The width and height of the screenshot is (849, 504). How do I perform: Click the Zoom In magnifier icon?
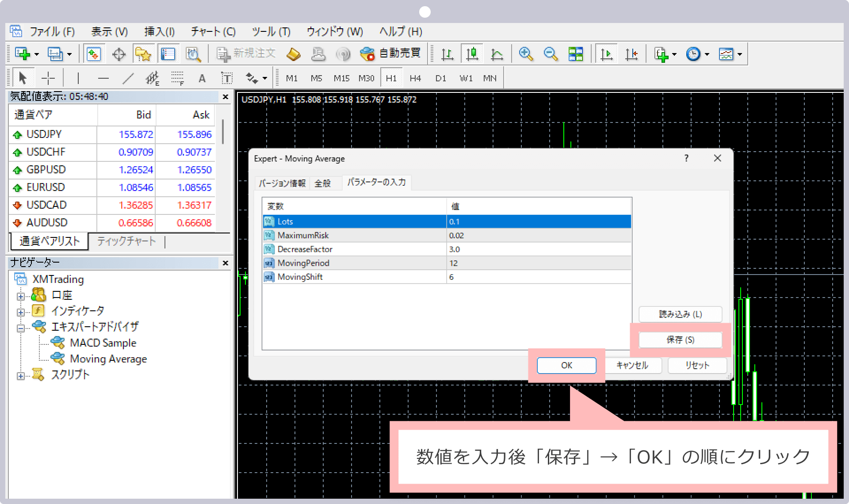point(525,54)
